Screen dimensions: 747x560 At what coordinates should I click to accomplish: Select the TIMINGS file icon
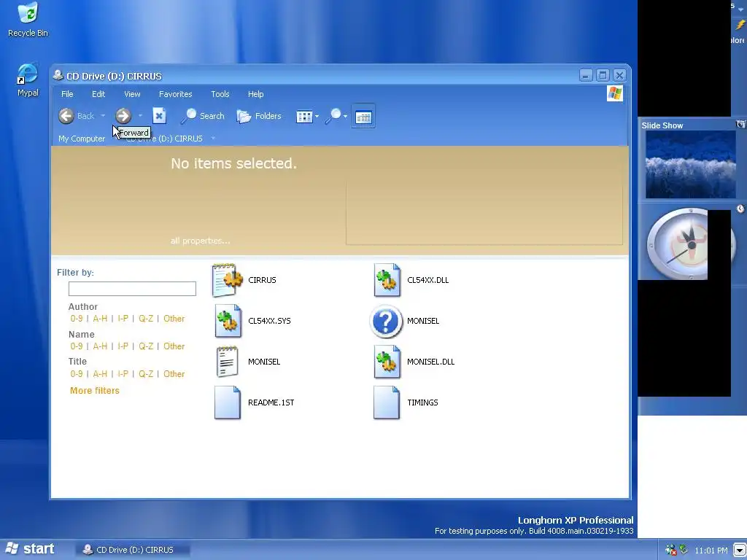coord(387,402)
